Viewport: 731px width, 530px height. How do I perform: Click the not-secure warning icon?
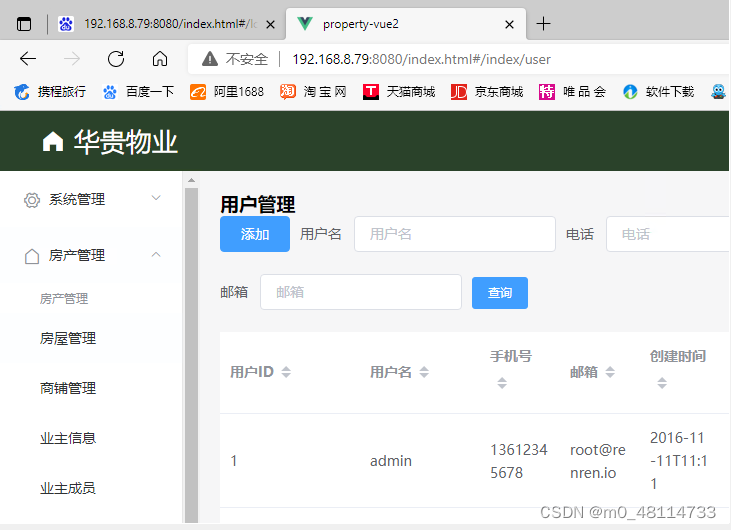210,59
